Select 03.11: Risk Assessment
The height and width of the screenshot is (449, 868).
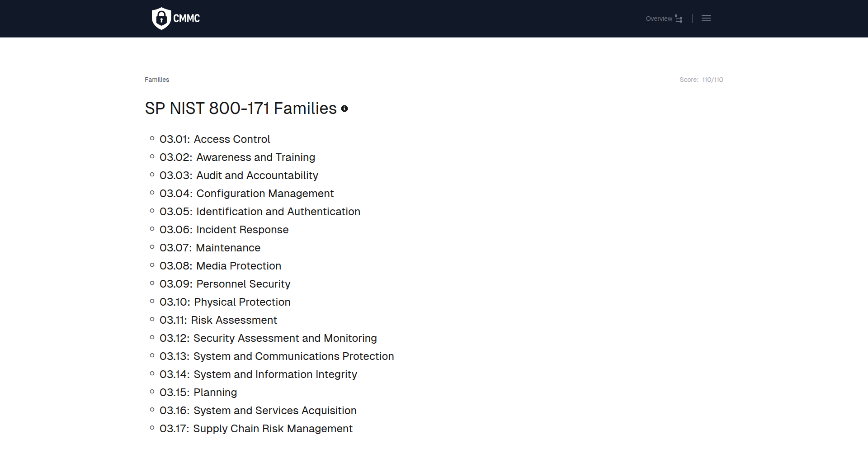(x=218, y=320)
